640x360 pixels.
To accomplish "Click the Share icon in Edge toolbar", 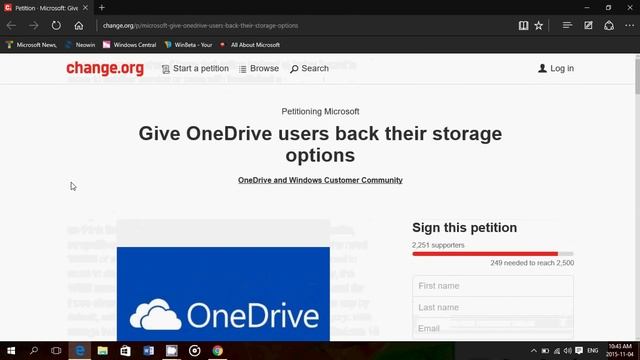I will pyautogui.click(x=609, y=25).
